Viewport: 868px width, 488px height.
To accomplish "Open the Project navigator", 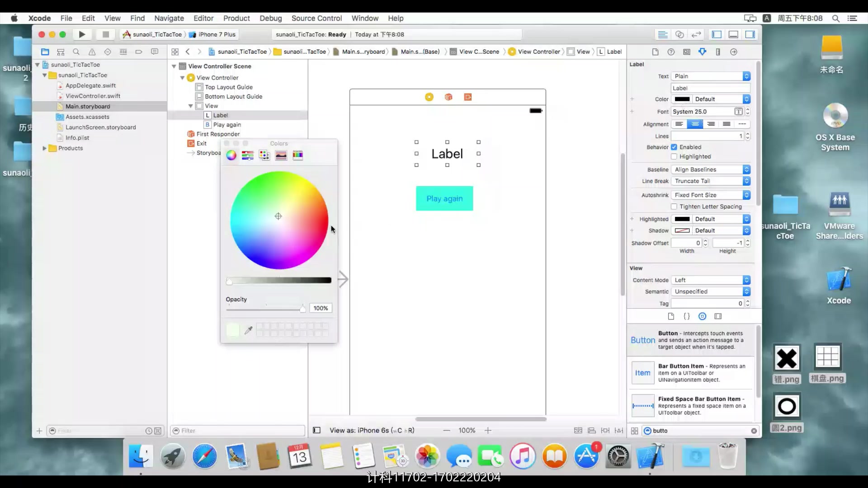I will click(45, 52).
